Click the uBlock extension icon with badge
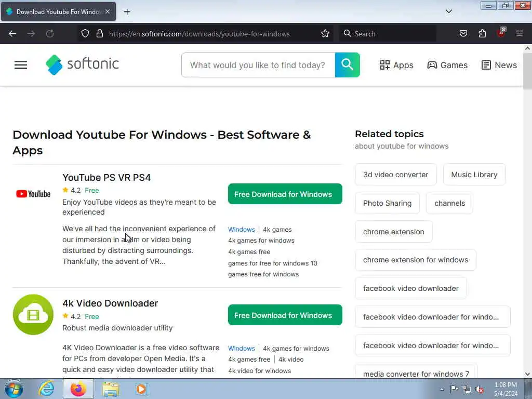 click(501, 33)
